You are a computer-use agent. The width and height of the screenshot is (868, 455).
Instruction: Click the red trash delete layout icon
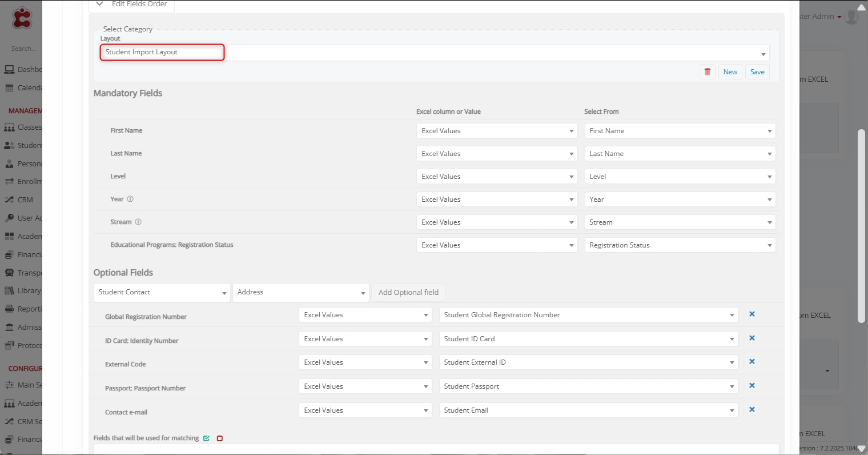[708, 72]
